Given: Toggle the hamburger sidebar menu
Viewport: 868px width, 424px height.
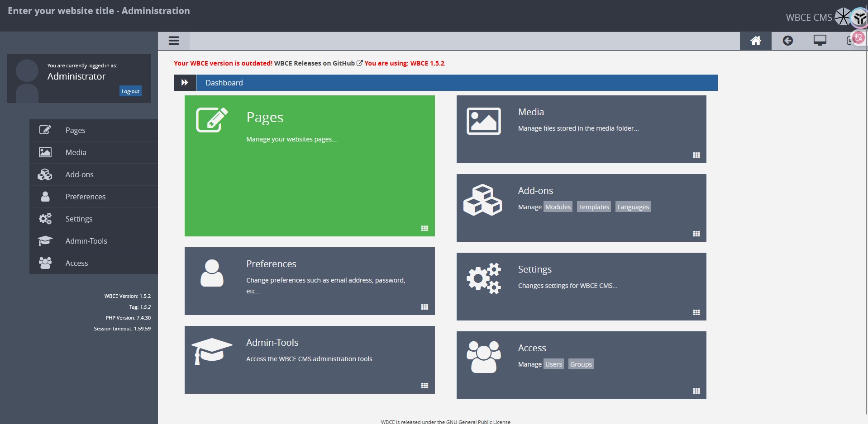Looking at the screenshot, I should [174, 41].
